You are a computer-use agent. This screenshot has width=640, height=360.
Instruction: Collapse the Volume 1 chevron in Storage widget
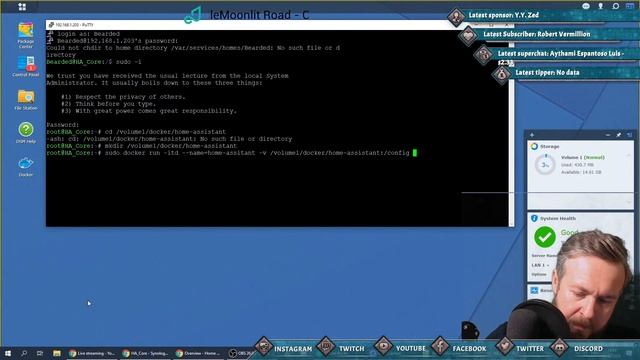(x=629, y=156)
